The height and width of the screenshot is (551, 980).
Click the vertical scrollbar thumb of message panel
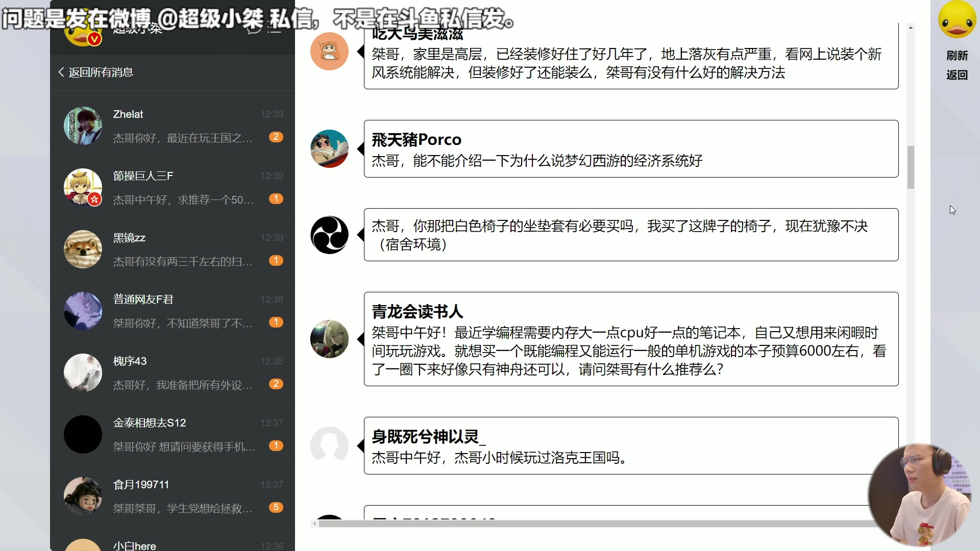click(x=911, y=167)
